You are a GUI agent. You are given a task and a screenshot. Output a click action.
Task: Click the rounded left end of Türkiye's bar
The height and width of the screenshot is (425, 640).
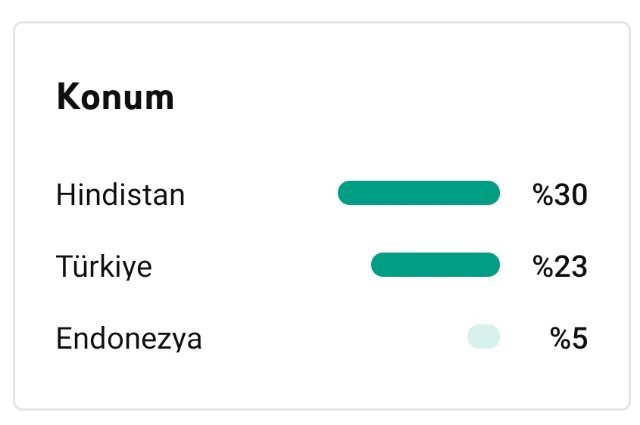point(380,265)
